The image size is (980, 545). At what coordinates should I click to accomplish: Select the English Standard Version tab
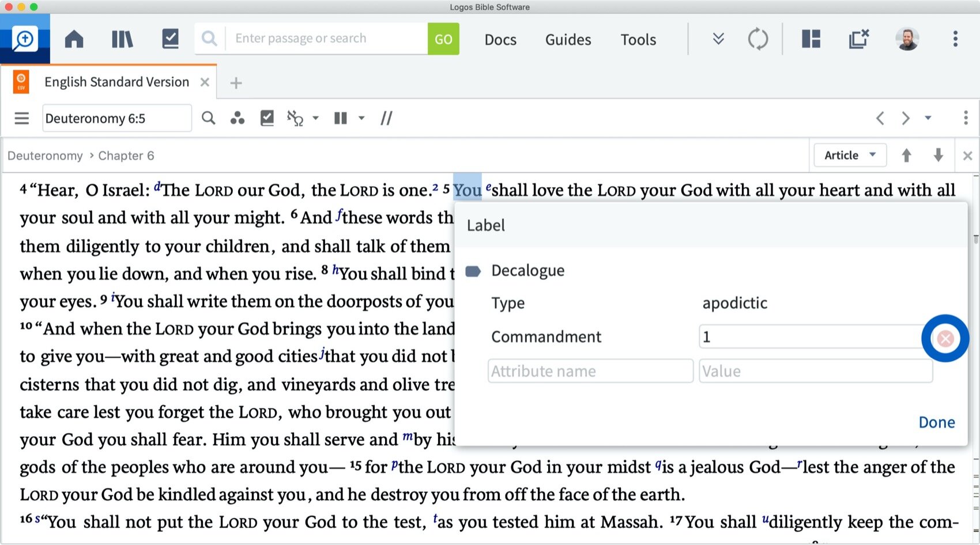(116, 82)
